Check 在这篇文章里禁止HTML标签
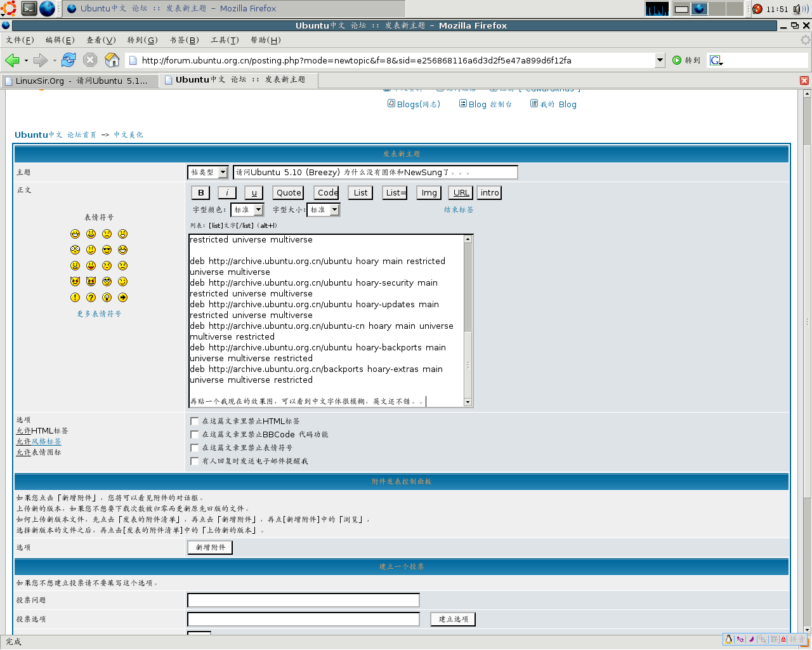This screenshot has width=812, height=650. click(195, 421)
